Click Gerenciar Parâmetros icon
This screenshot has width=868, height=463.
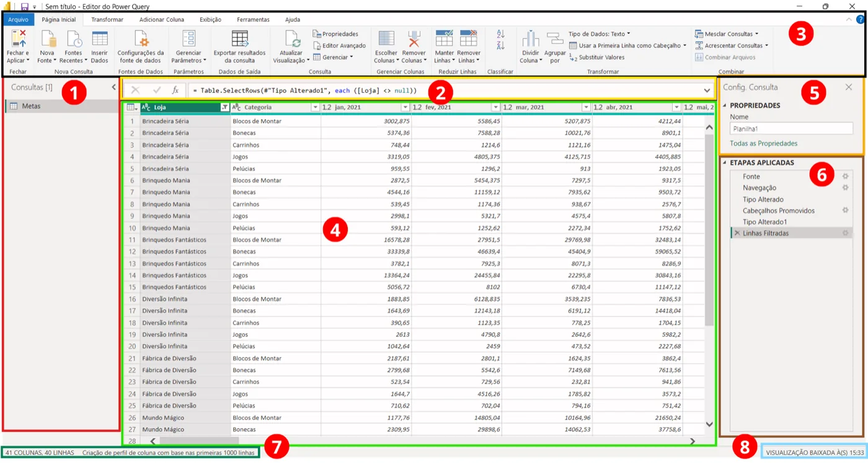click(x=188, y=38)
